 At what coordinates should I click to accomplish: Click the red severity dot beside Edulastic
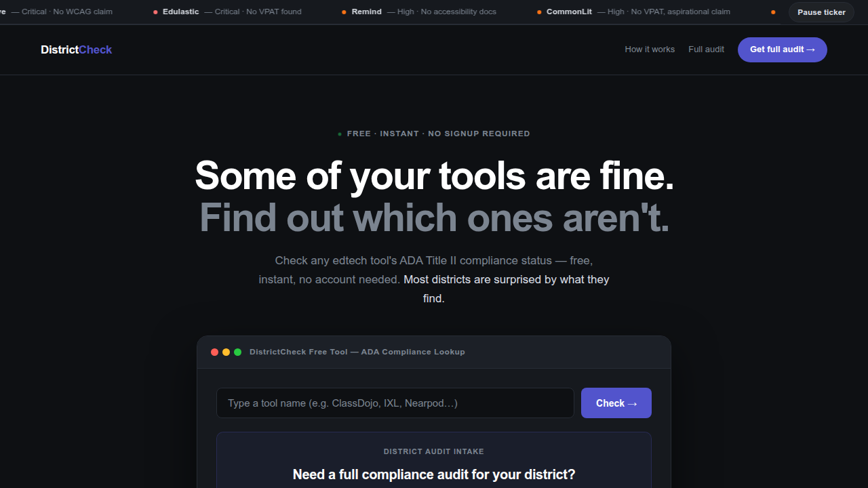point(156,12)
